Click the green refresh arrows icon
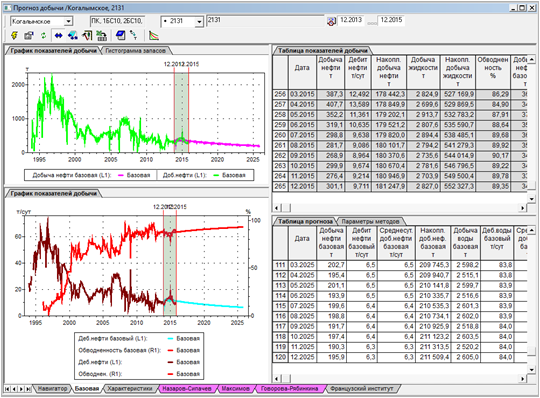540x398 pixels. 43,35
